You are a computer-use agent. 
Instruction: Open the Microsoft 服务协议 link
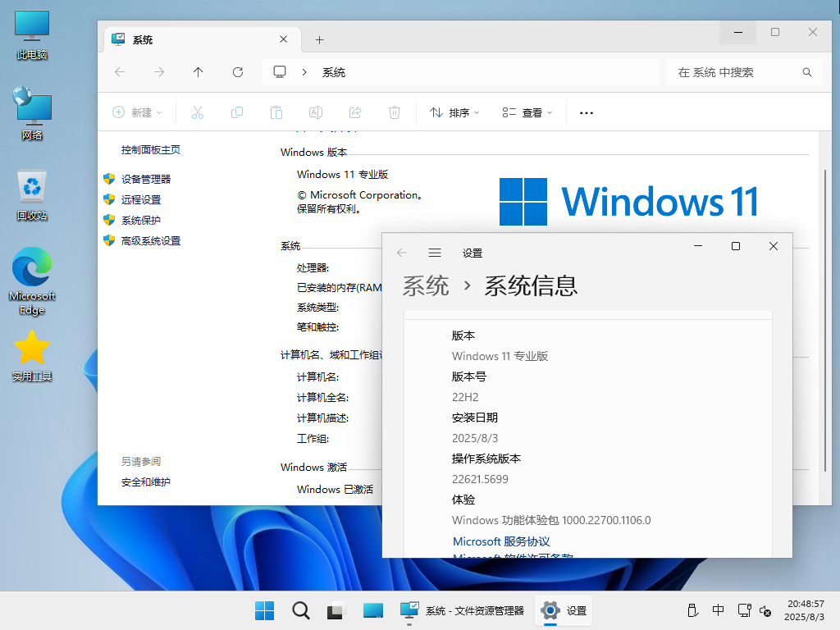point(500,541)
